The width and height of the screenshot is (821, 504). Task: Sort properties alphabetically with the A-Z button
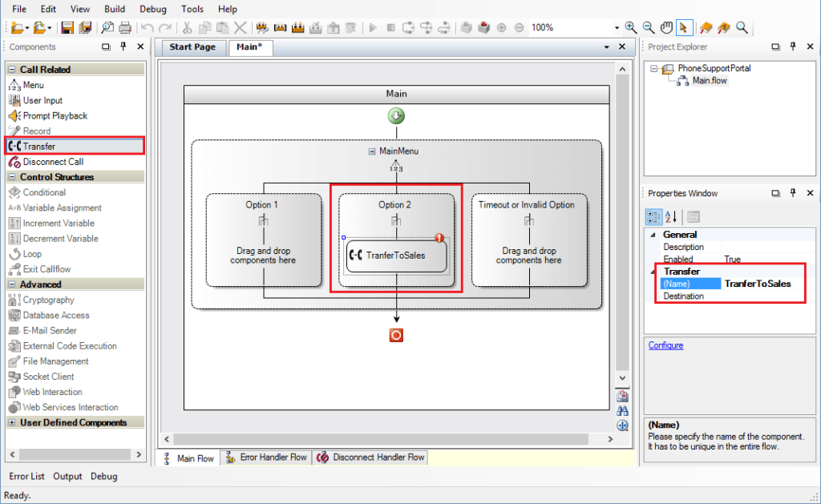671,216
